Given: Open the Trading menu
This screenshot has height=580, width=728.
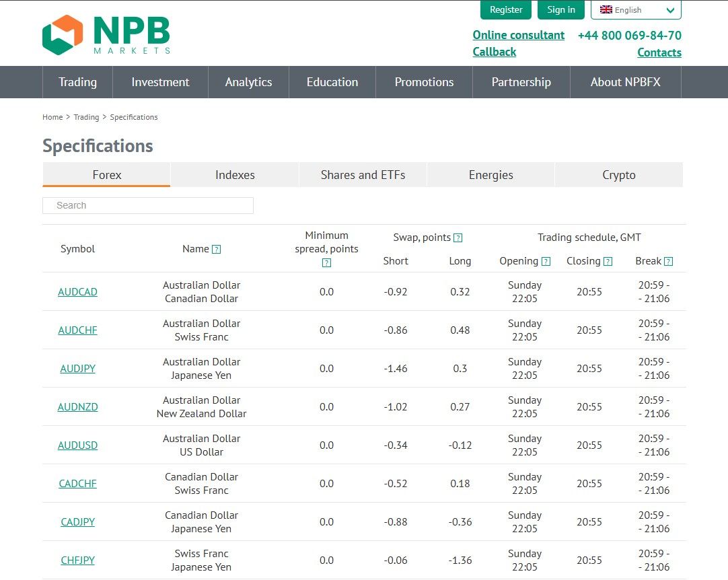Looking at the screenshot, I should (x=77, y=82).
